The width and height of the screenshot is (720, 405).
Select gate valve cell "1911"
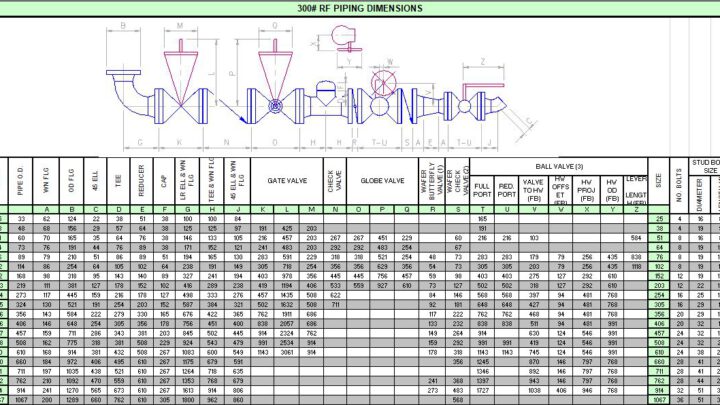(287, 314)
